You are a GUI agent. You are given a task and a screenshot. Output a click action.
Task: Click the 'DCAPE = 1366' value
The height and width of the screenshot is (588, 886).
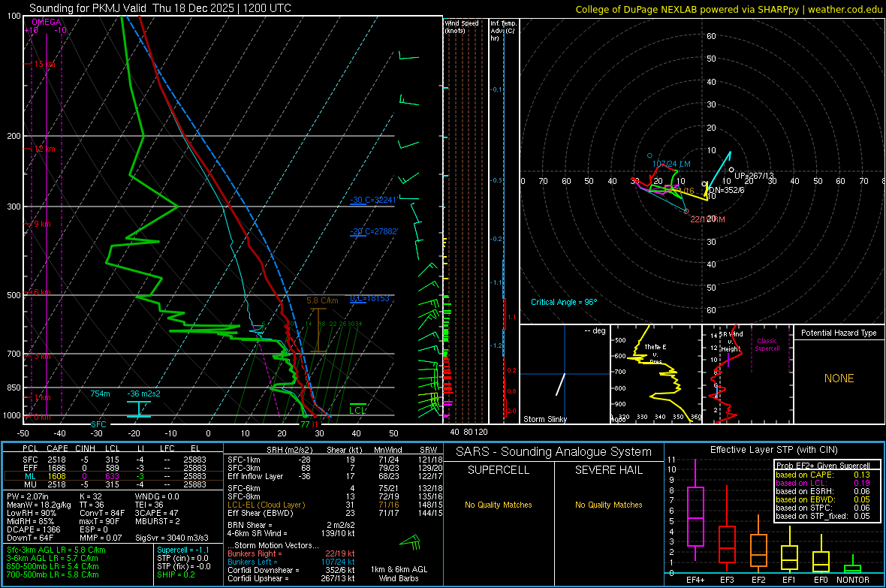coord(33,529)
